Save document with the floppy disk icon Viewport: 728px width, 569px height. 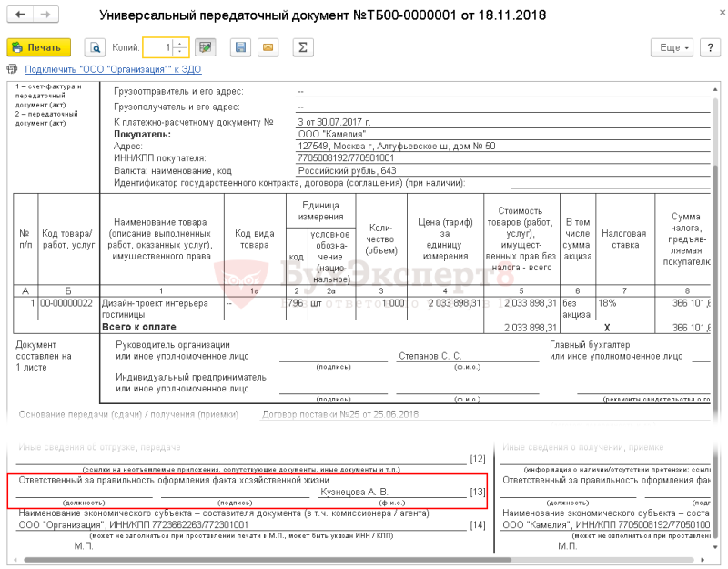(x=240, y=47)
